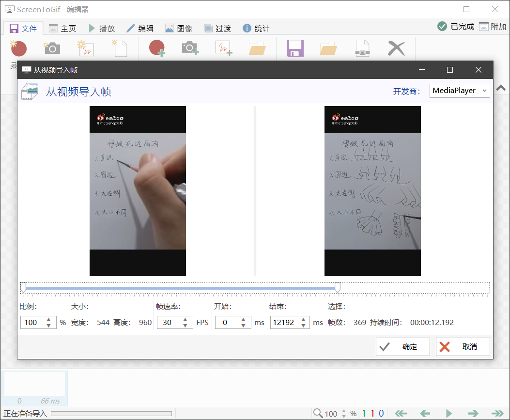Go to previous frame arrow
The width and height of the screenshot is (510, 420).
(425, 414)
